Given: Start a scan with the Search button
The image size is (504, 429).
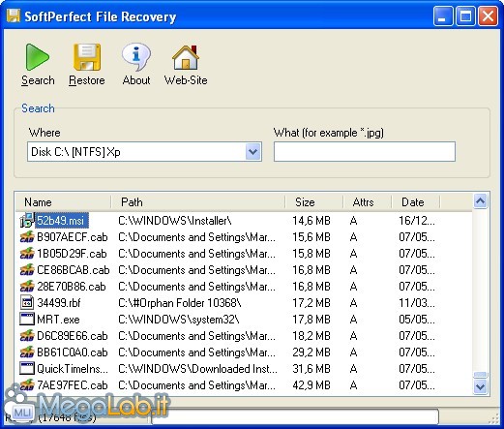Looking at the screenshot, I should (x=38, y=65).
